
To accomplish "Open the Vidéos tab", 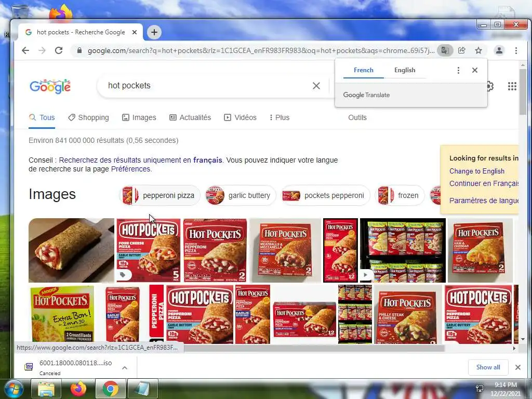I will click(x=240, y=118).
